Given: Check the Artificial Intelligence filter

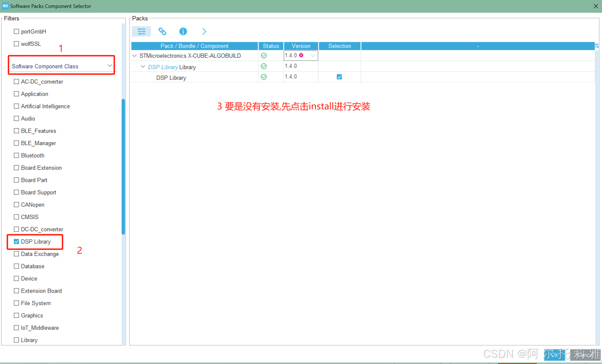Looking at the screenshot, I should click(x=16, y=106).
